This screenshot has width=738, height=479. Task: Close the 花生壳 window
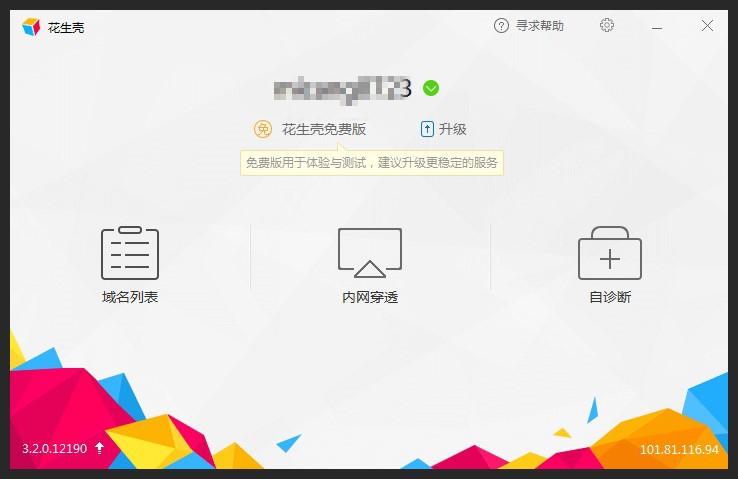click(707, 25)
